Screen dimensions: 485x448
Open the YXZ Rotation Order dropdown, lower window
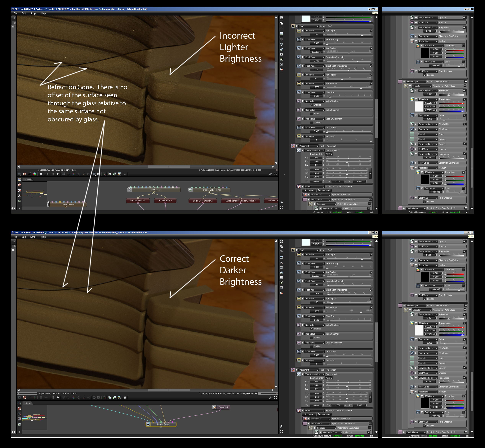click(329, 378)
